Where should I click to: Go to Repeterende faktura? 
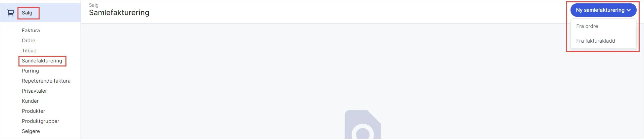[46, 81]
